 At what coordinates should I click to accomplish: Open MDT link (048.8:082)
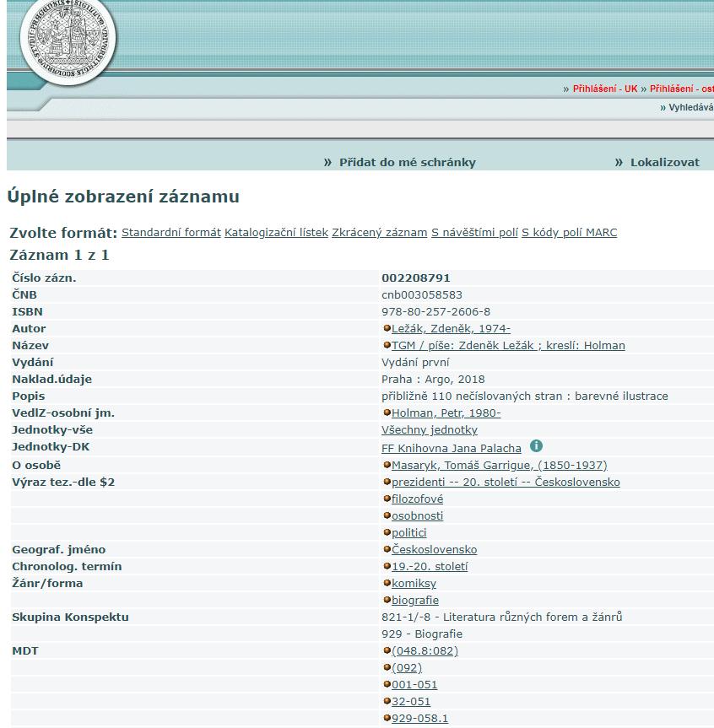point(425,650)
